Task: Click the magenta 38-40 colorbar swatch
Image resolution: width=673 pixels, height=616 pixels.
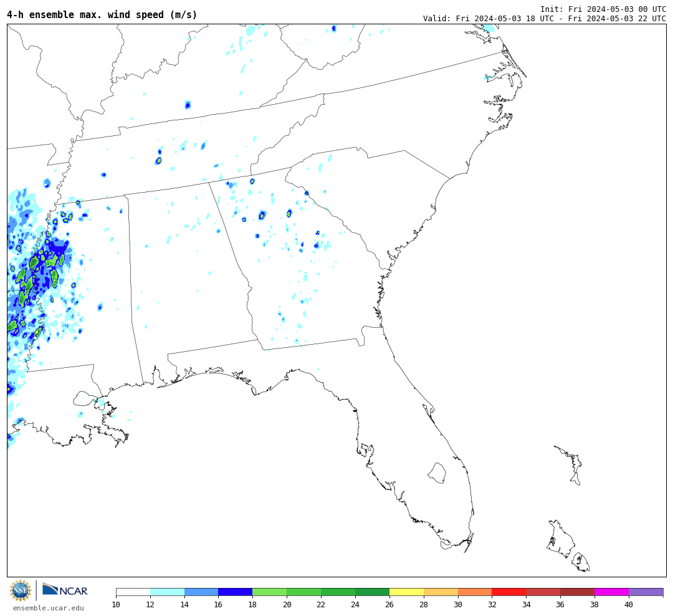Action: [x=612, y=592]
